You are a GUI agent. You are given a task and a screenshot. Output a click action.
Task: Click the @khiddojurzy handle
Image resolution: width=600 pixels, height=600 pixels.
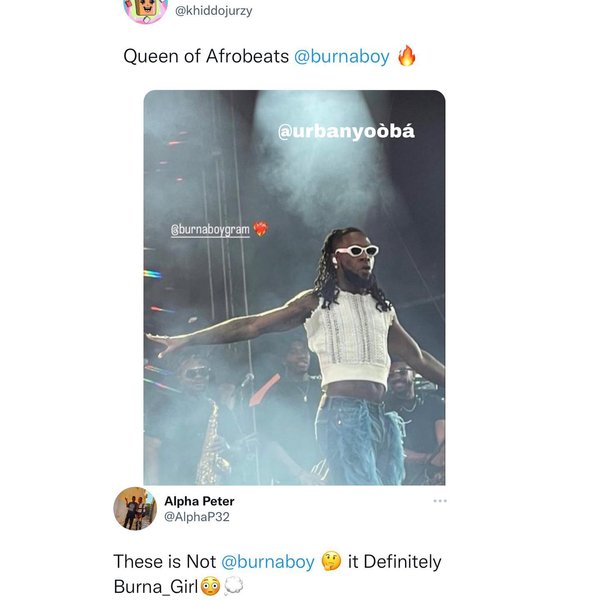(x=214, y=10)
